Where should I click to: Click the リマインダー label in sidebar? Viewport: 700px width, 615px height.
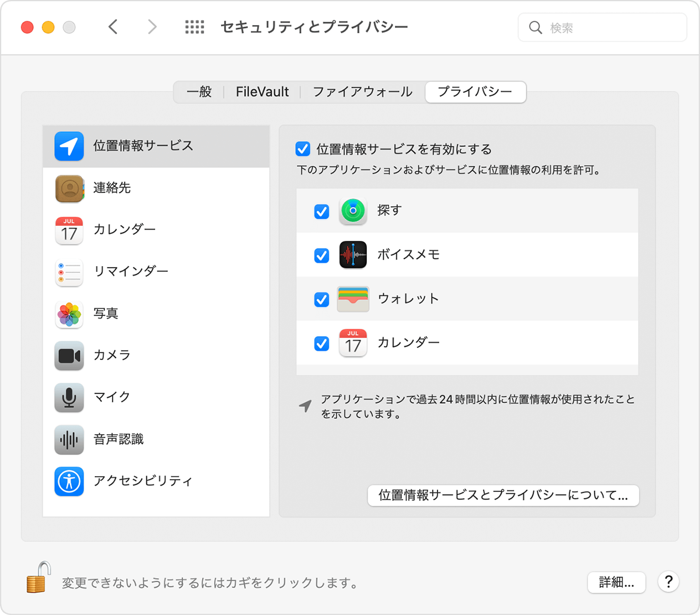pyautogui.click(x=131, y=271)
